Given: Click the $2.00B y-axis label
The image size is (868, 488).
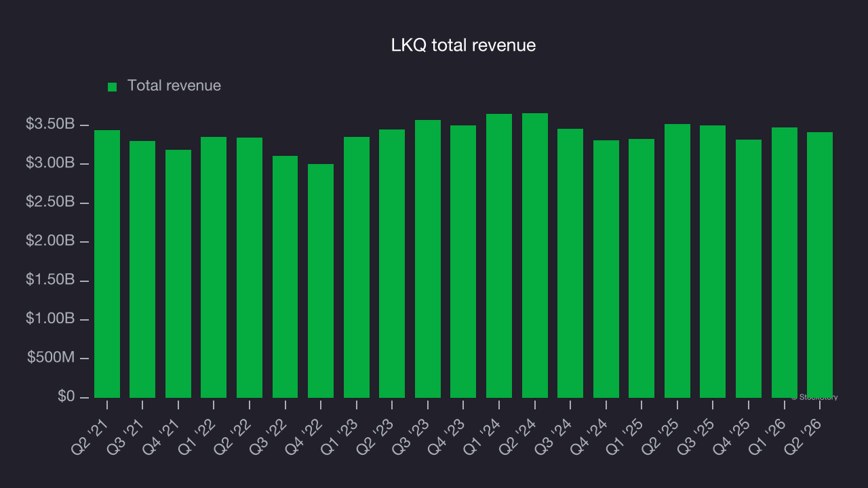Looking at the screenshot, I should tap(50, 241).
